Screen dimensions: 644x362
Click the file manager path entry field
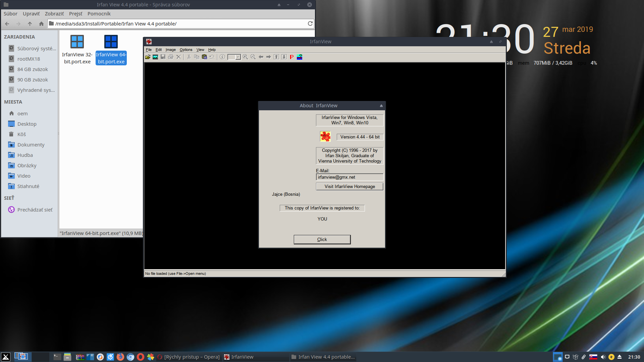click(x=180, y=24)
